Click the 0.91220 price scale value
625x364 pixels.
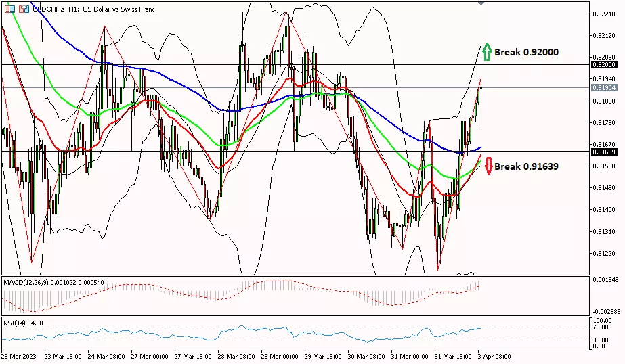point(603,253)
